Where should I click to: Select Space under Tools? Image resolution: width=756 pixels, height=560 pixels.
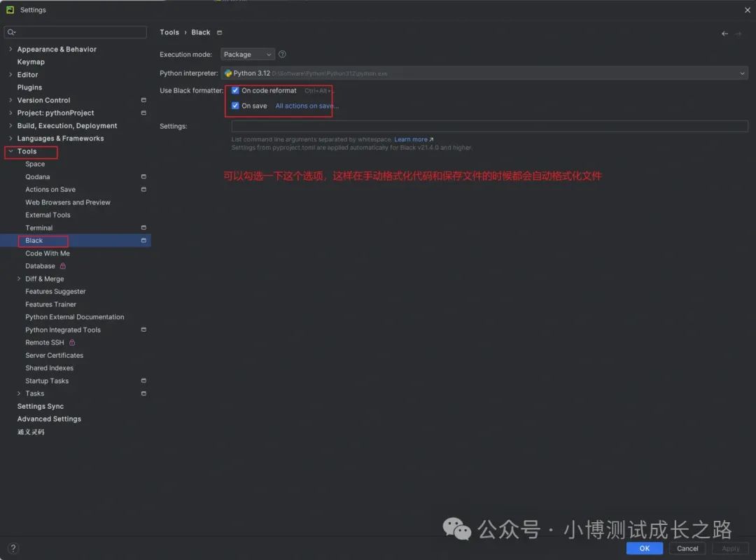pos(35,164)
